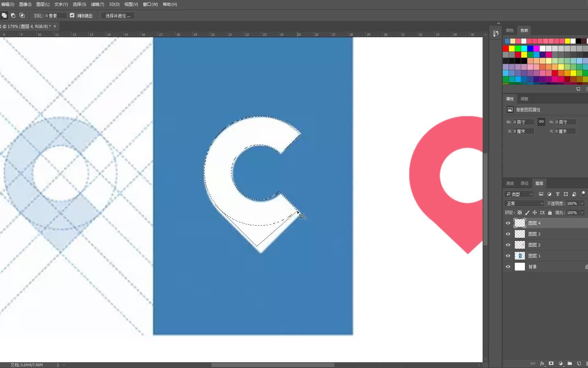Open the 3D(D) menu
588x368 pixels.
pyautogui.click(x=114, y=4)
